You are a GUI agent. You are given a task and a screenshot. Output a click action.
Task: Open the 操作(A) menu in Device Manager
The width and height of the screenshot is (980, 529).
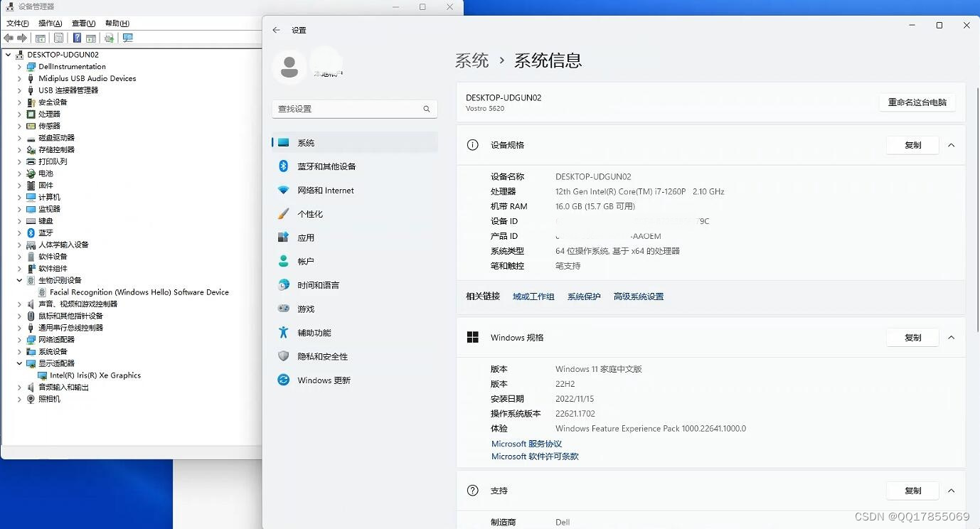coord(50,23)
